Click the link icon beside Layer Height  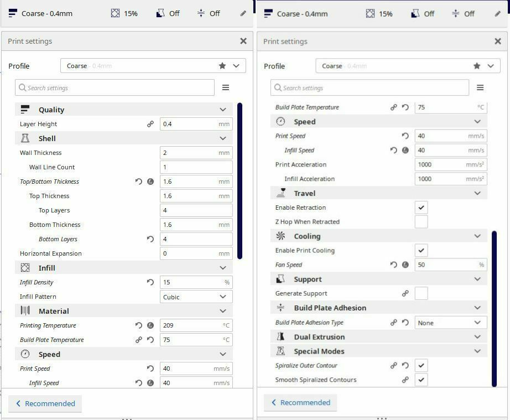pos(150,124)
